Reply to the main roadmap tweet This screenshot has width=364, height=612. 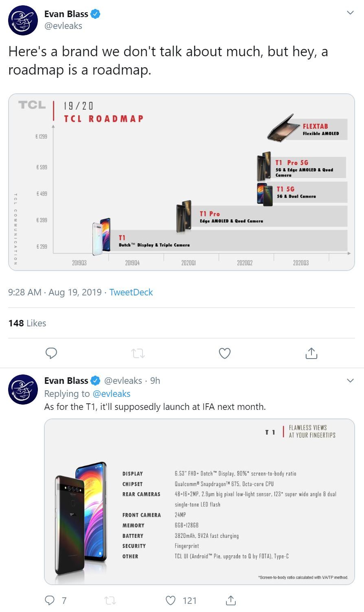point(51,353)
